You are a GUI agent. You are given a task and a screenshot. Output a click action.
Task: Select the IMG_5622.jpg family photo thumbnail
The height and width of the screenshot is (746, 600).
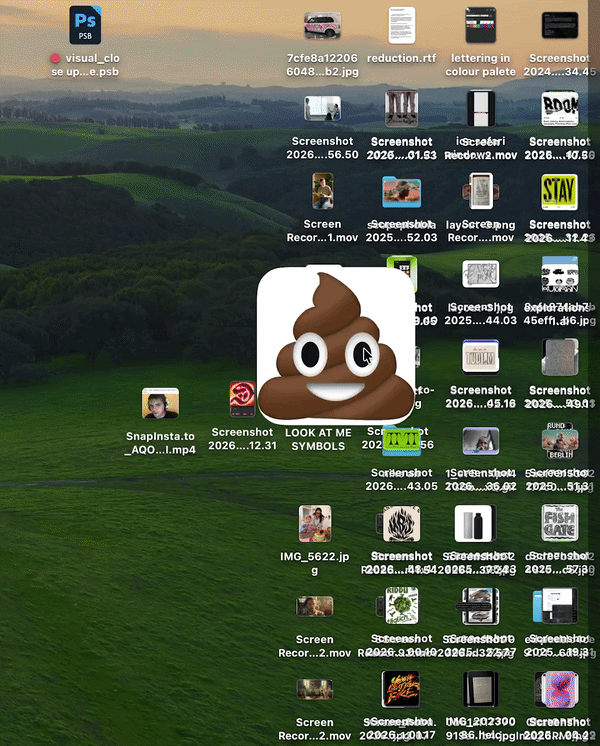point(315,523)
